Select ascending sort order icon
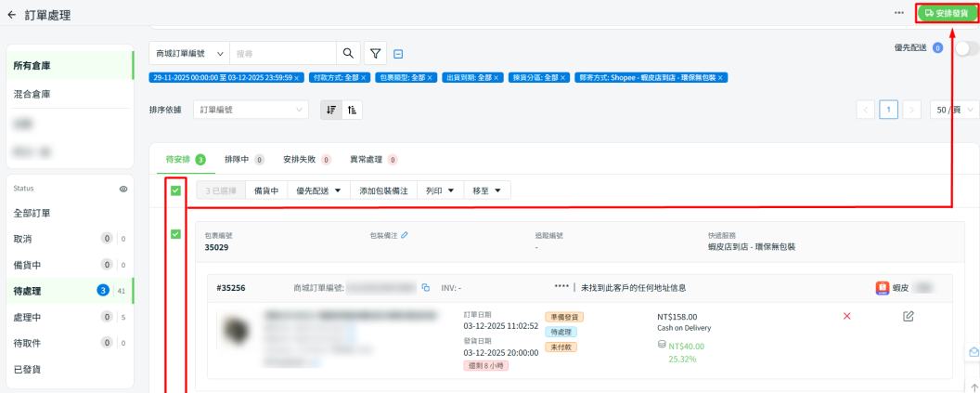The height and width of the screenshot is (393, 980). (x=352, y=110)
